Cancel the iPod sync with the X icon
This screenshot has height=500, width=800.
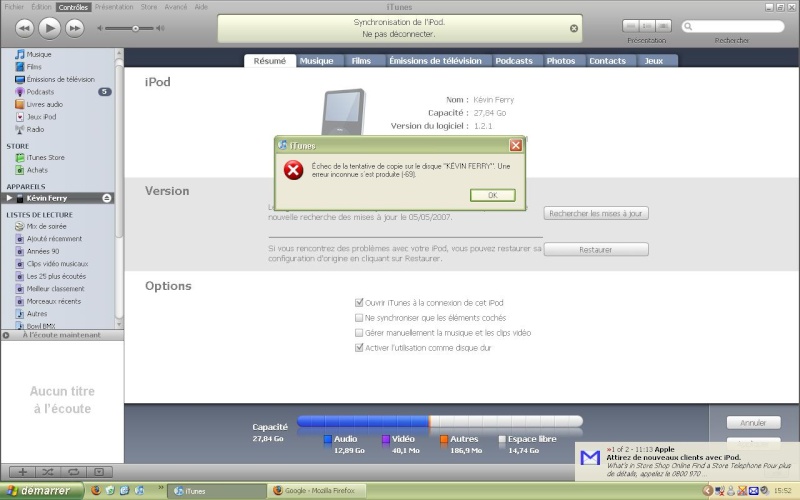[x=574, y=28]
